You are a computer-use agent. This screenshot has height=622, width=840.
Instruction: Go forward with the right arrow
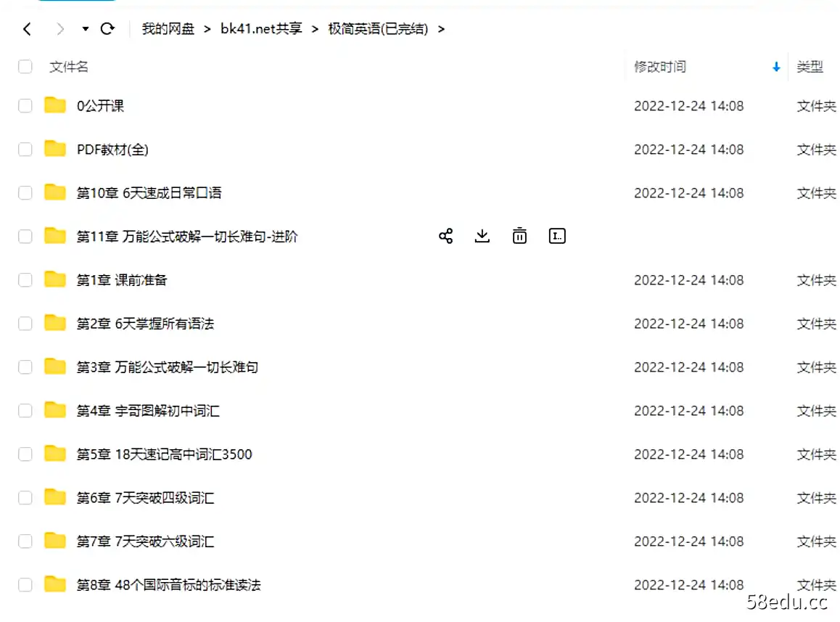[60, 29]
